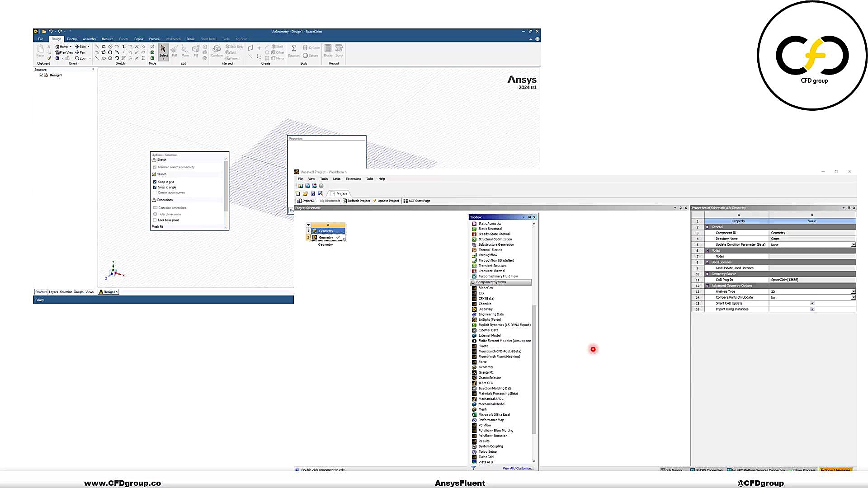The height and width of the screenshot is (488, 868).
Task: Click the Update Project button
Action: (x=386, y=201)
